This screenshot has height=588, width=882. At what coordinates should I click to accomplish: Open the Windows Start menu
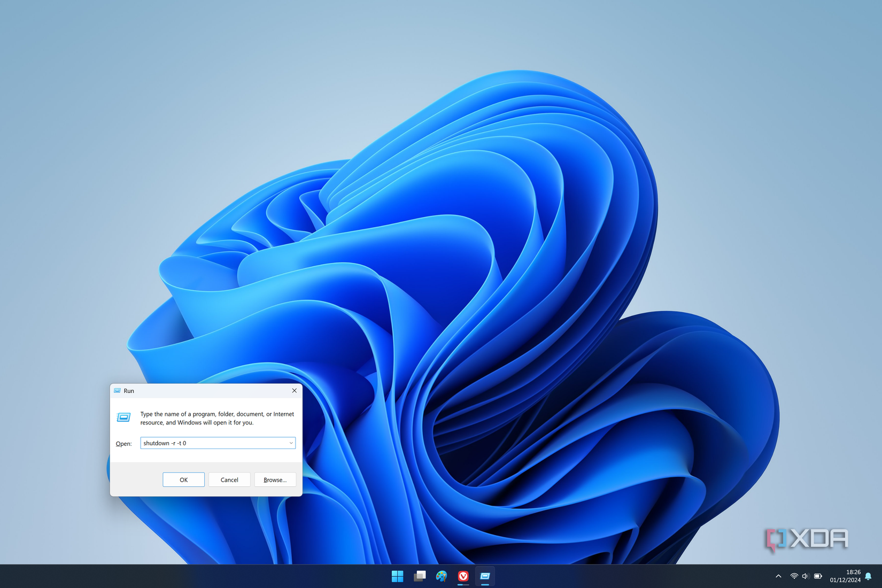click(397, 576)
